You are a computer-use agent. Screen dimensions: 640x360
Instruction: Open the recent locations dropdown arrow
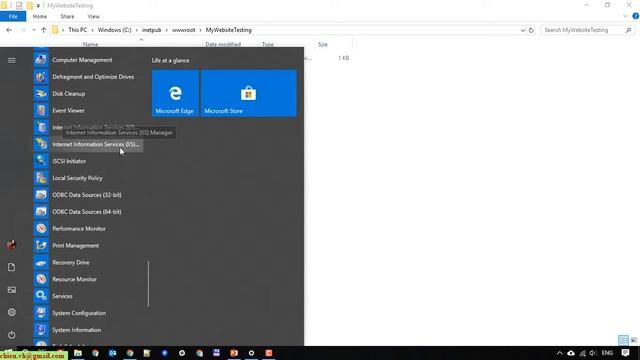point(33,30)
